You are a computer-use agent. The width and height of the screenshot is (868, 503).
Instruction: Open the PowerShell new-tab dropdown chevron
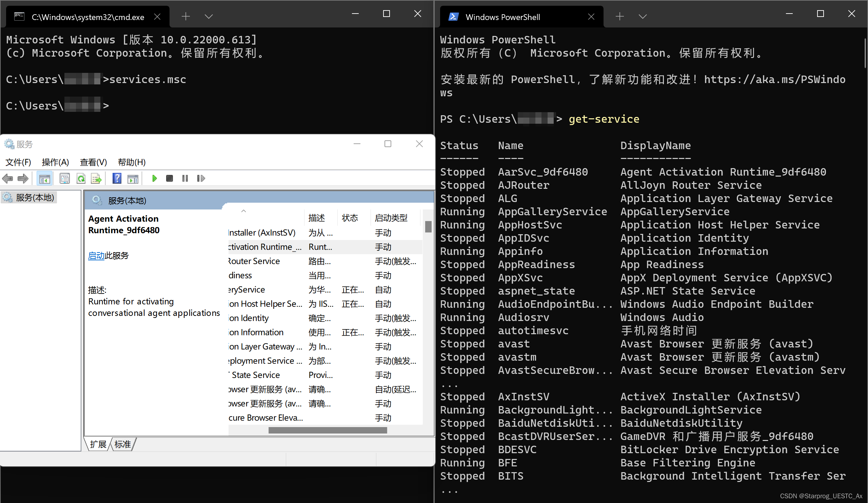pos(643,16)
